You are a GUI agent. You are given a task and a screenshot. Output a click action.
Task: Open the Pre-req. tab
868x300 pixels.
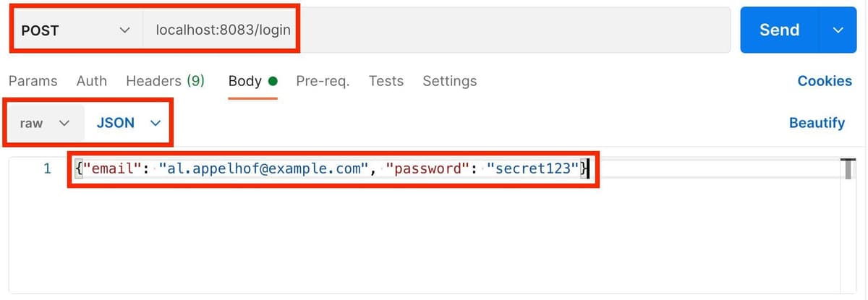[x=323, y=81]
